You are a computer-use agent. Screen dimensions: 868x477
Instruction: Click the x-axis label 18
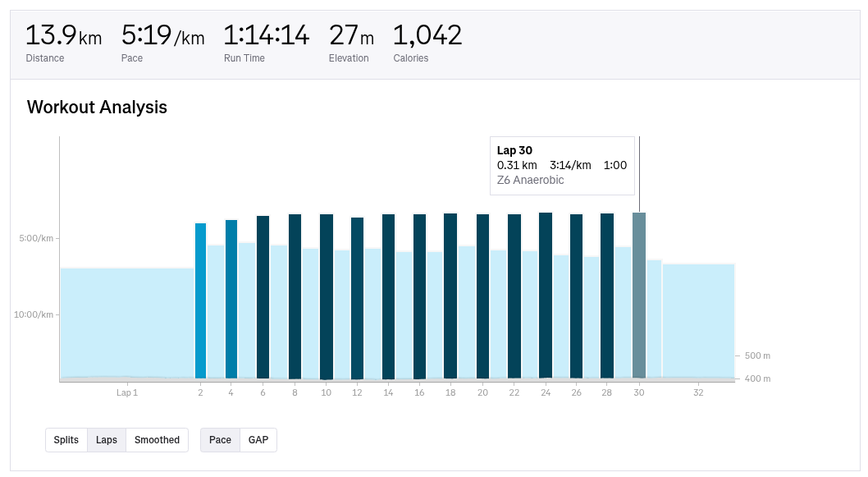[x=450, y=392]
